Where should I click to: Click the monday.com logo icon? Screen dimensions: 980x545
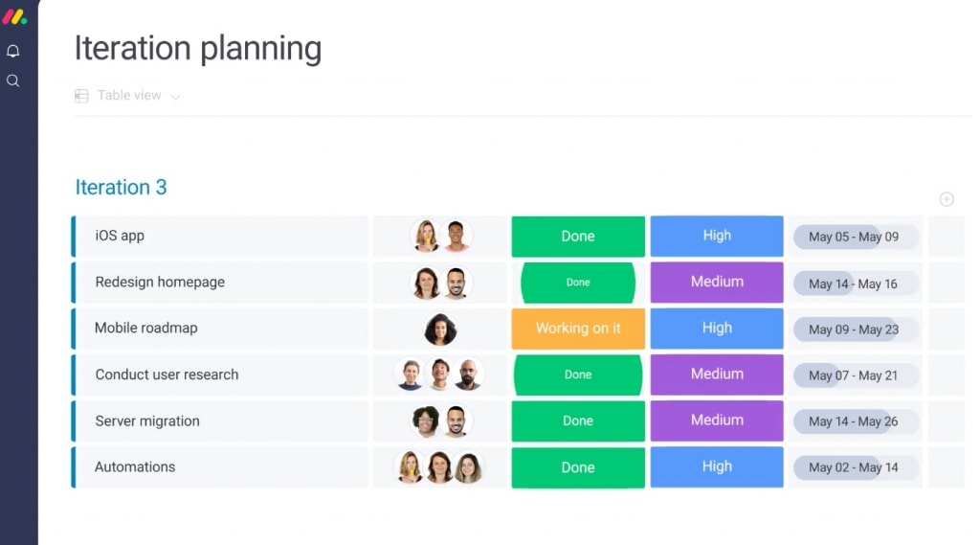coord(14,17)
